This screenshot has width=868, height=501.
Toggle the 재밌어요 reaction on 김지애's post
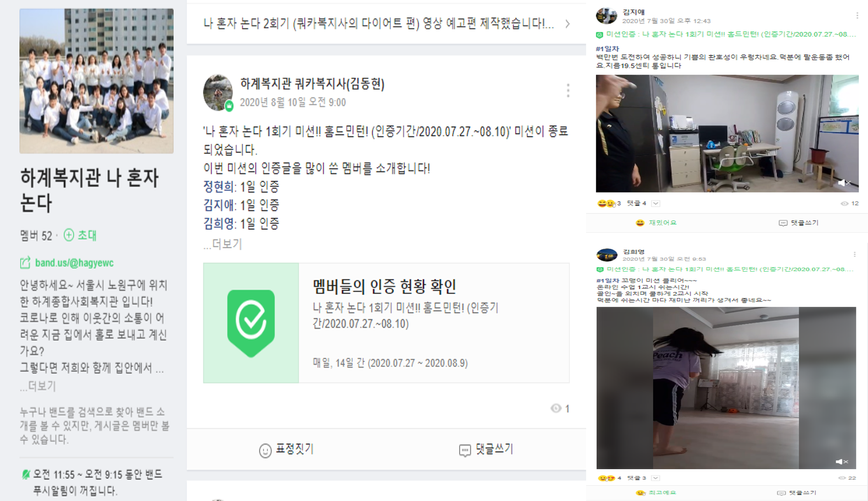point(656,223)
